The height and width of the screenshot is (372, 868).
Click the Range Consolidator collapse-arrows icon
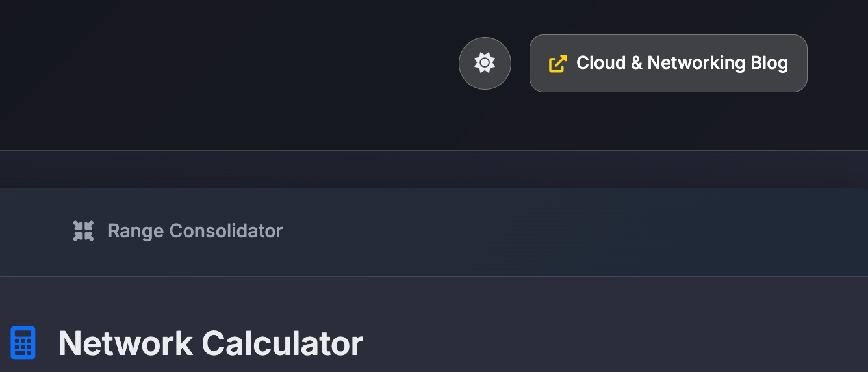pyautogui.click(x=83, y=231)
